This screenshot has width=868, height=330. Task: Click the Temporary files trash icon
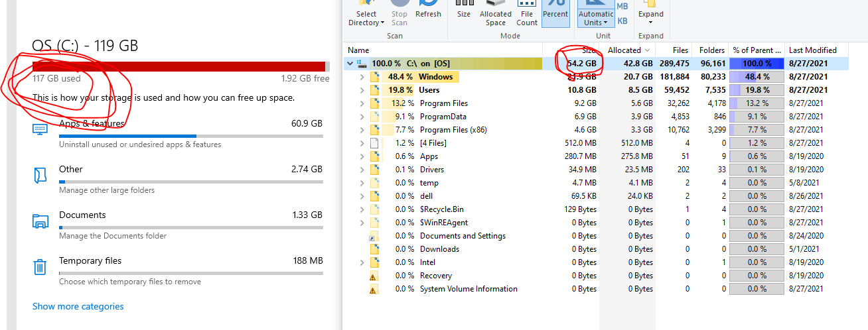pyautogui.click(x=40, y=267)
